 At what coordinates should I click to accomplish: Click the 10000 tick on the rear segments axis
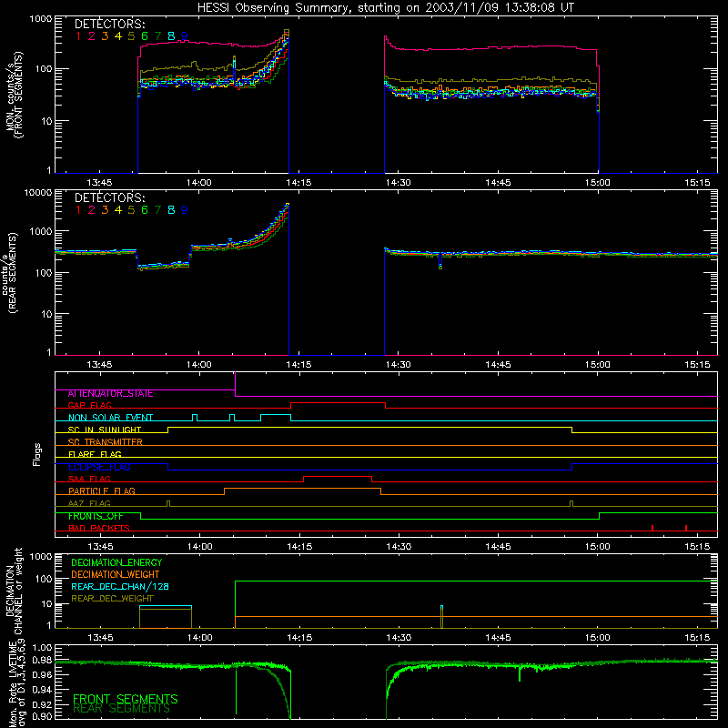[x=38, y=193]
